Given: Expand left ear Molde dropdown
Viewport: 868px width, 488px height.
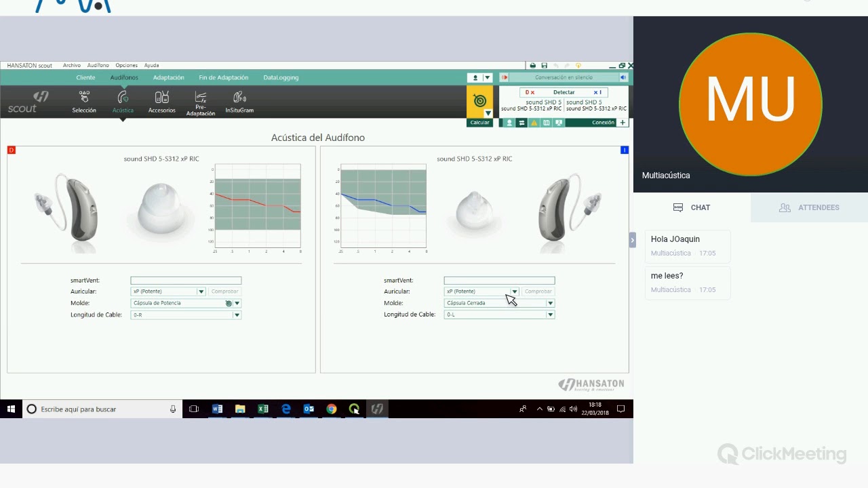Looking at the screenshot, I should click(551, 303).
